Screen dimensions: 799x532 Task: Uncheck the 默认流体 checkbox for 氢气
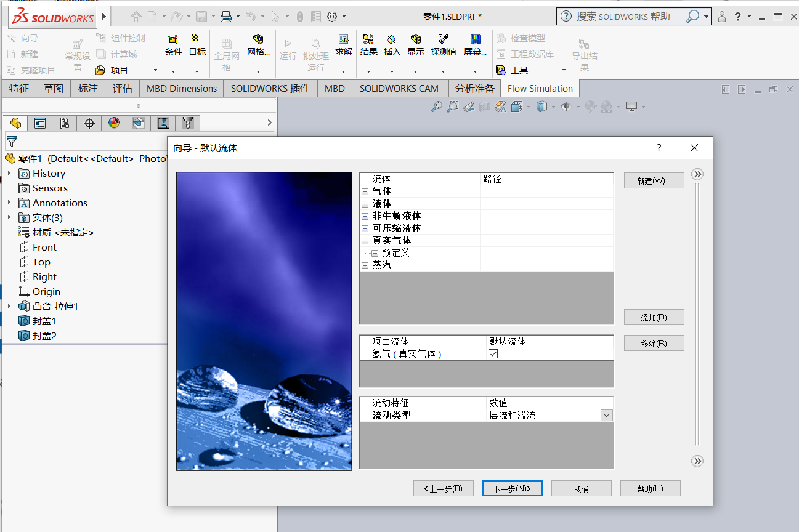[x=492, y=353]
